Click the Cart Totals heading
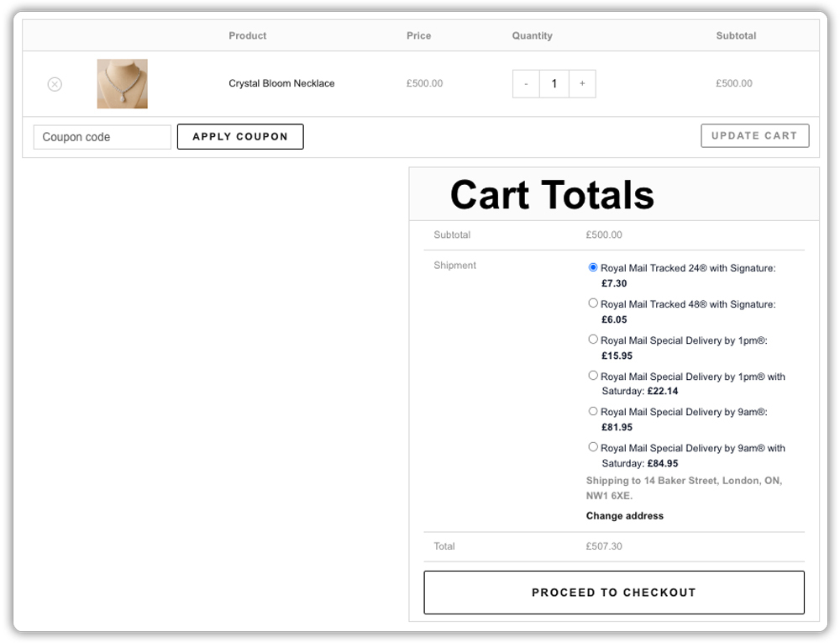This screenshot has width=840, height=643. (552, 194)
